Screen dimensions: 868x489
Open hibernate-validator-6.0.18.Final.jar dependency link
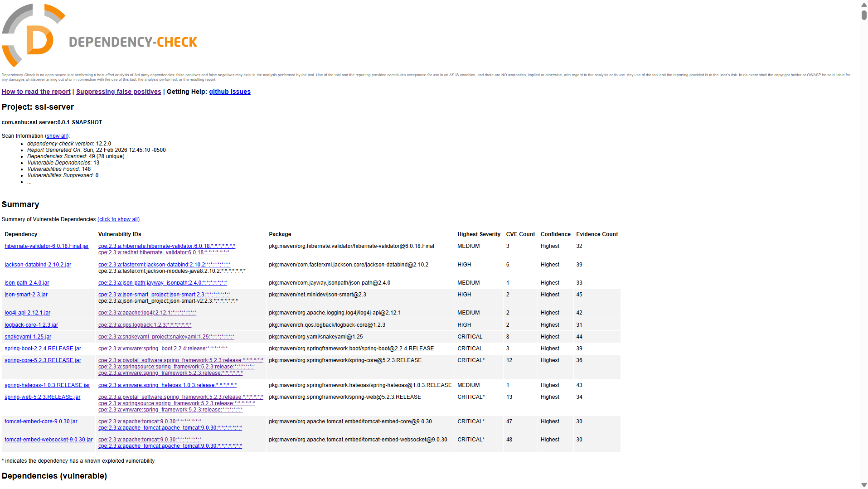[x=47, y=246]
